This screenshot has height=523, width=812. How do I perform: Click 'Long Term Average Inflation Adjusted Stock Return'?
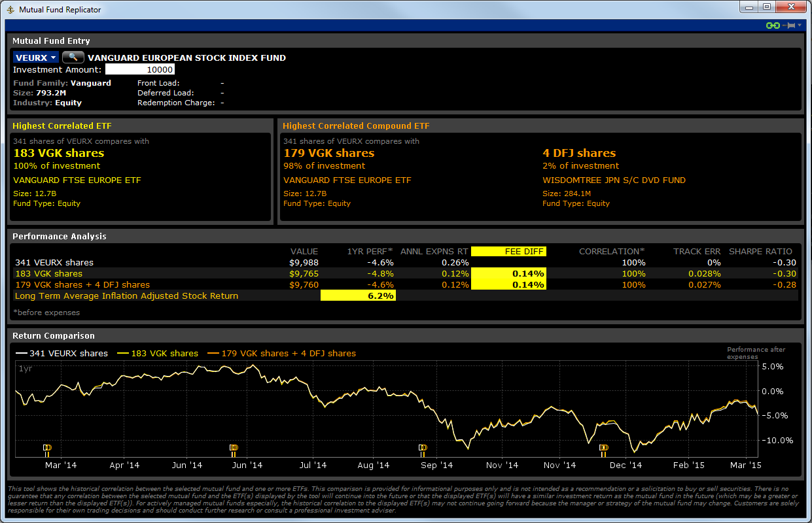pos(126,295)
